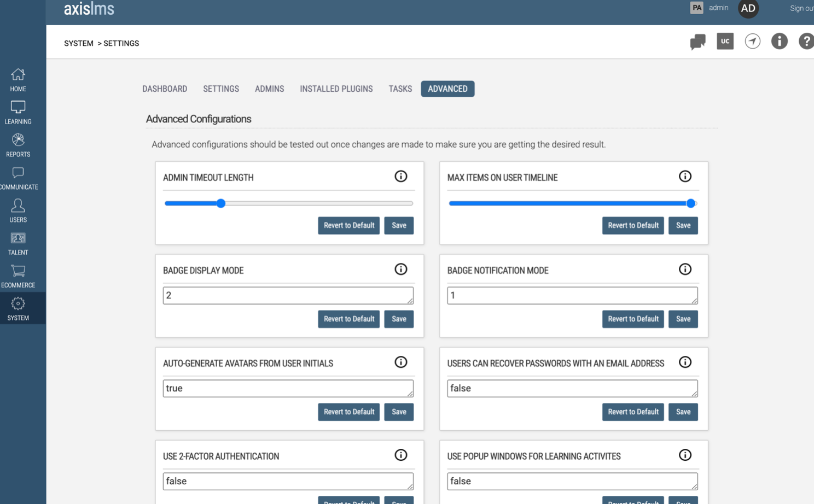The width and height of the screenshot is (814, 504).
Task: Show info for Admin Timeout Length
Action: click(400, 177)
